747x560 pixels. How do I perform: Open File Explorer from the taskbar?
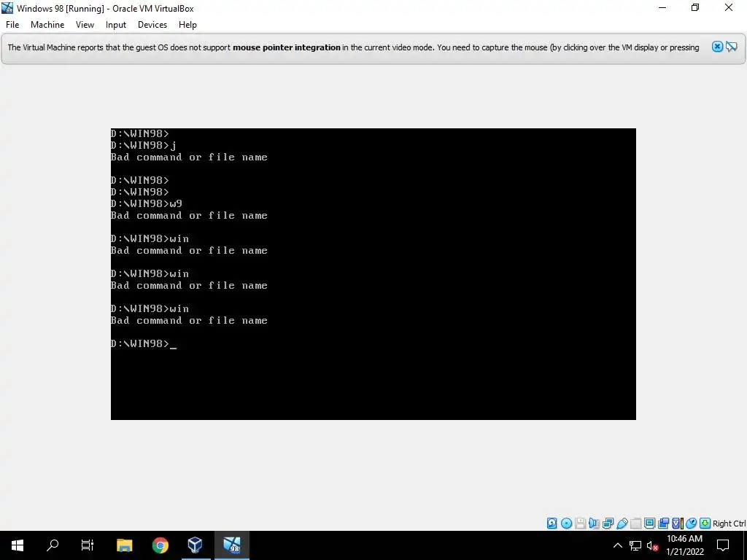124,545
